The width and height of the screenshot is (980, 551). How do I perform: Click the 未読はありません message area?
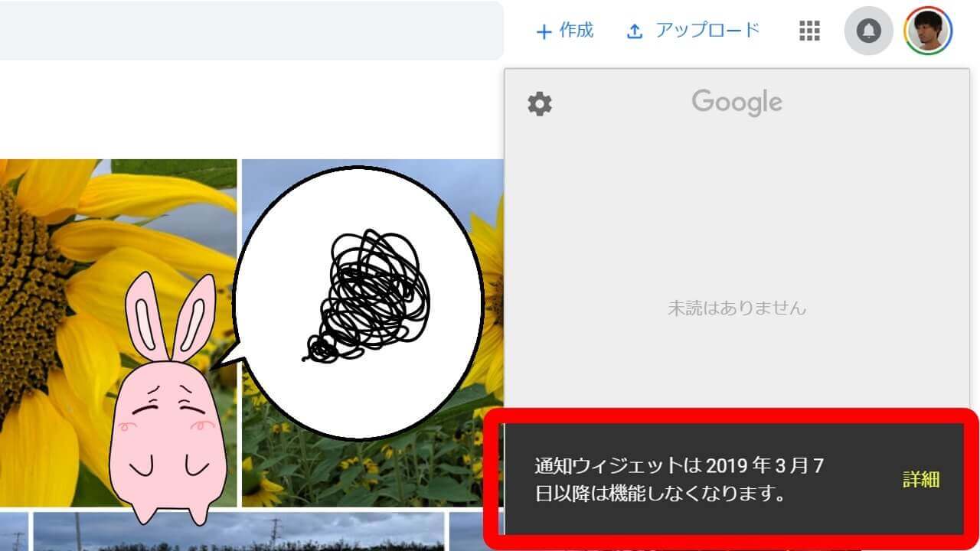point(737,308)
